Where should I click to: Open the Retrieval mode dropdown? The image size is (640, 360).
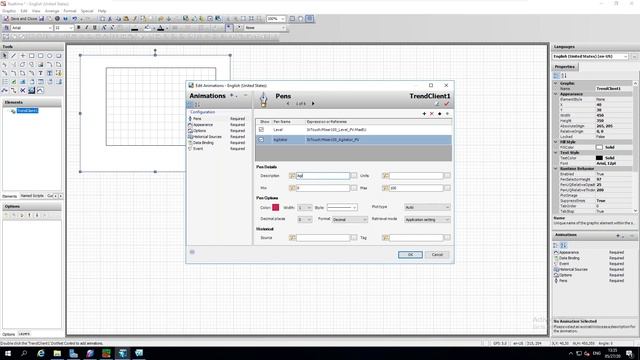click(x=427, y=220)
